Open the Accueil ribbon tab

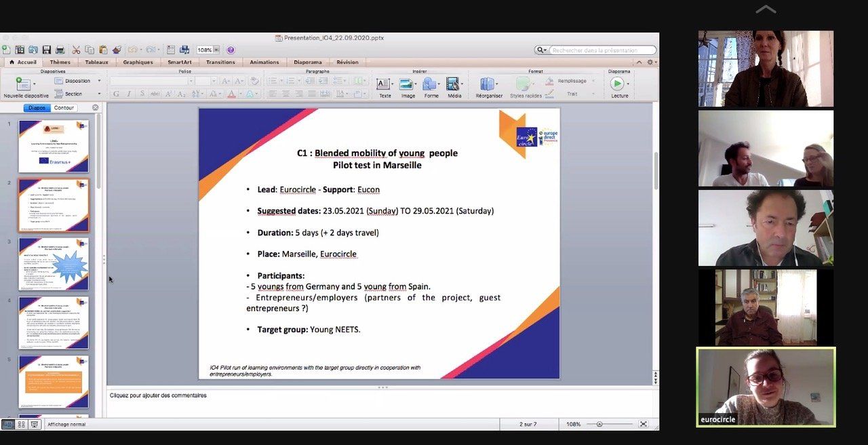[x=23, y=62]
